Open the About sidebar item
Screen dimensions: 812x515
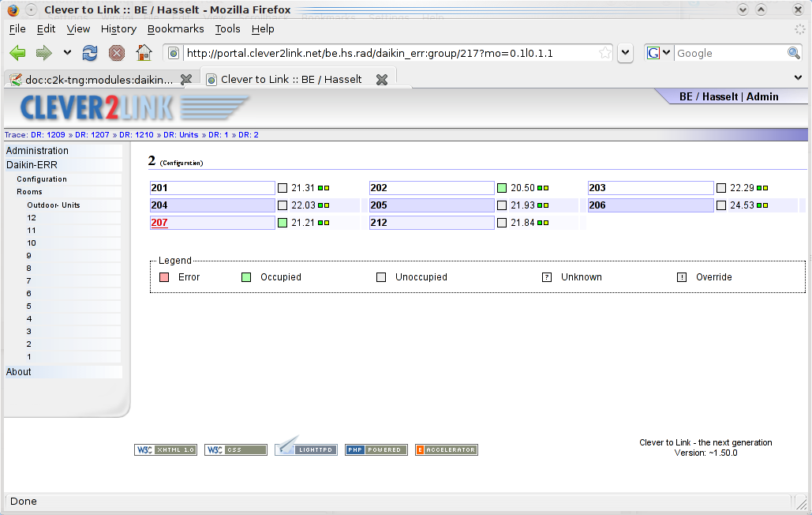tap(19, 372)
